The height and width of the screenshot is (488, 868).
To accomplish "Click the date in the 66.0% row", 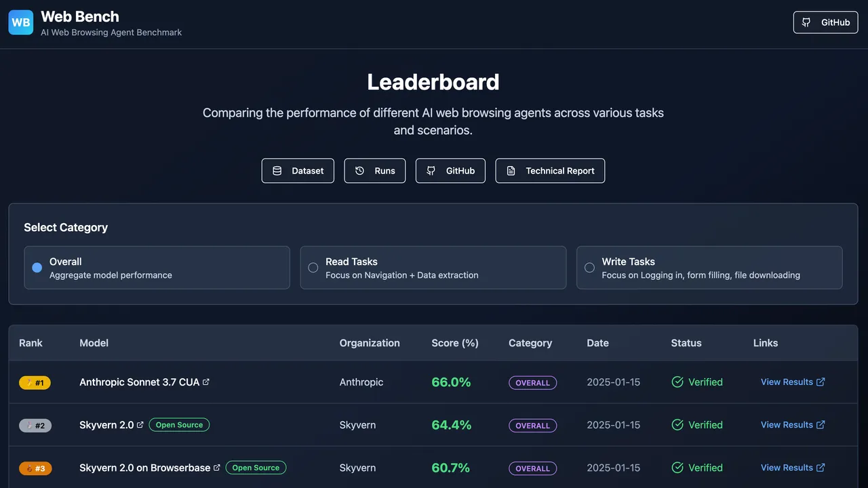I will (x=614, y=382).
